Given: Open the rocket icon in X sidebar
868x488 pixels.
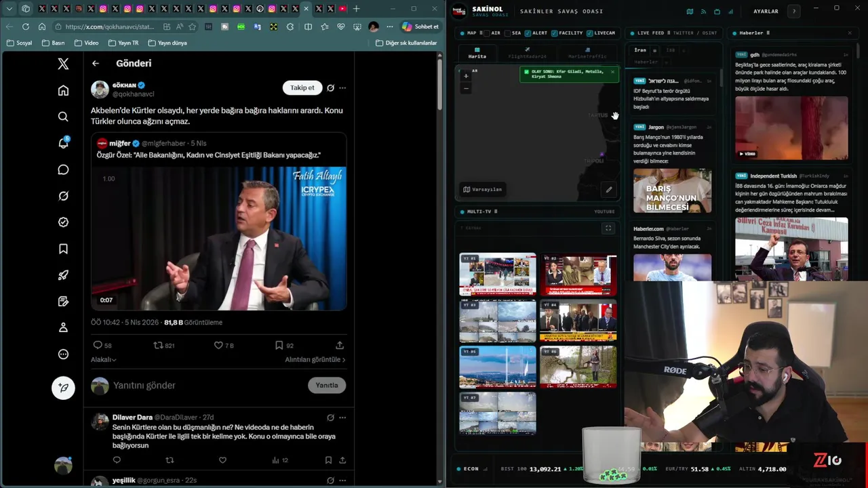Looking at the screenshot, I should [63, 275].
